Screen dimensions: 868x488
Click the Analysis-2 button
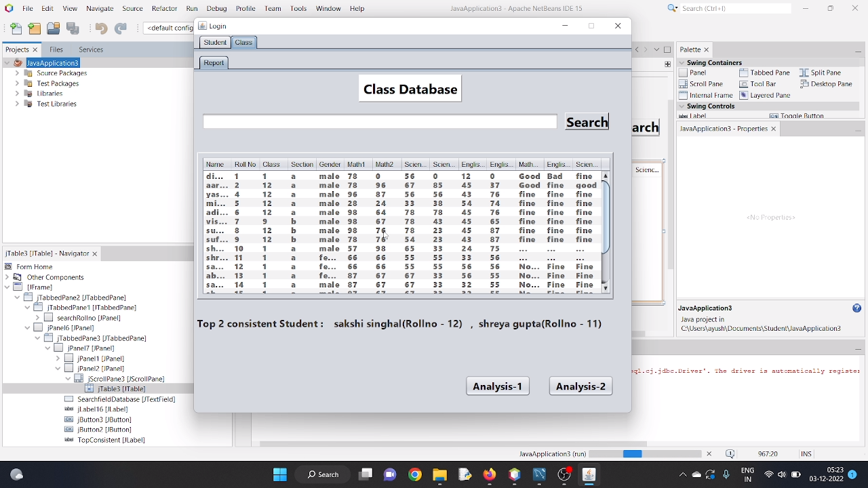click(x=580, y=386)
